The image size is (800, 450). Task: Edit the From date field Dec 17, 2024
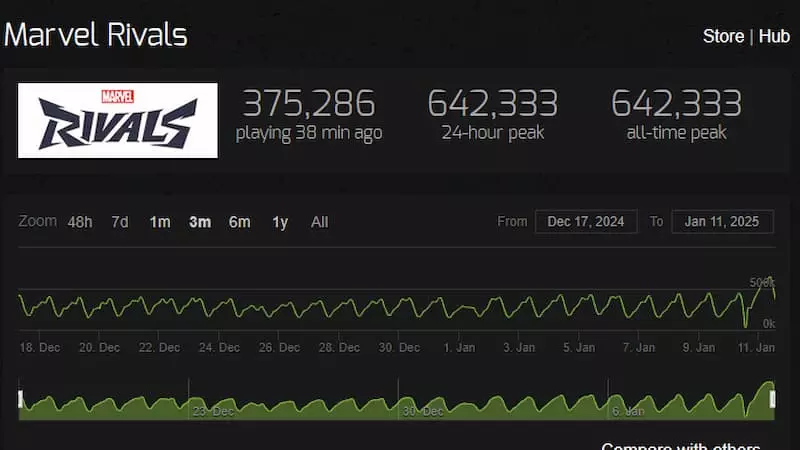[x=586, y=221]
